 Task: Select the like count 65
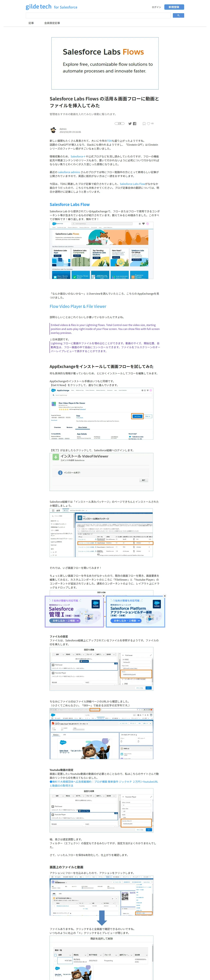(x=152, y=124)
